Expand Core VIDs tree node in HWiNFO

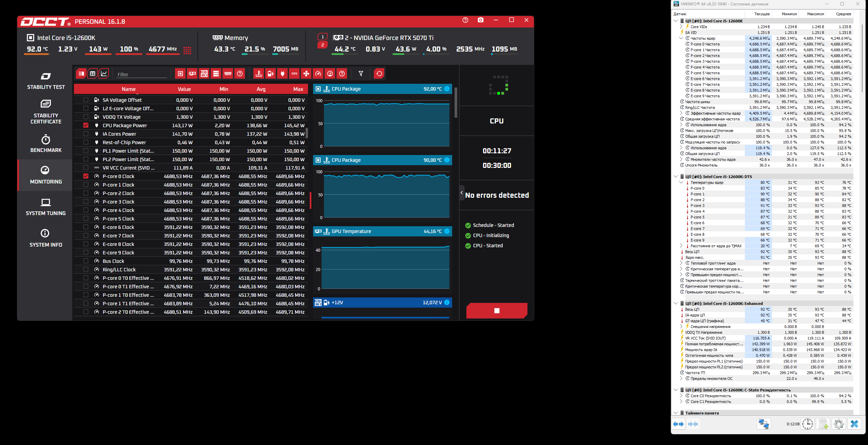tap(681, 27)
